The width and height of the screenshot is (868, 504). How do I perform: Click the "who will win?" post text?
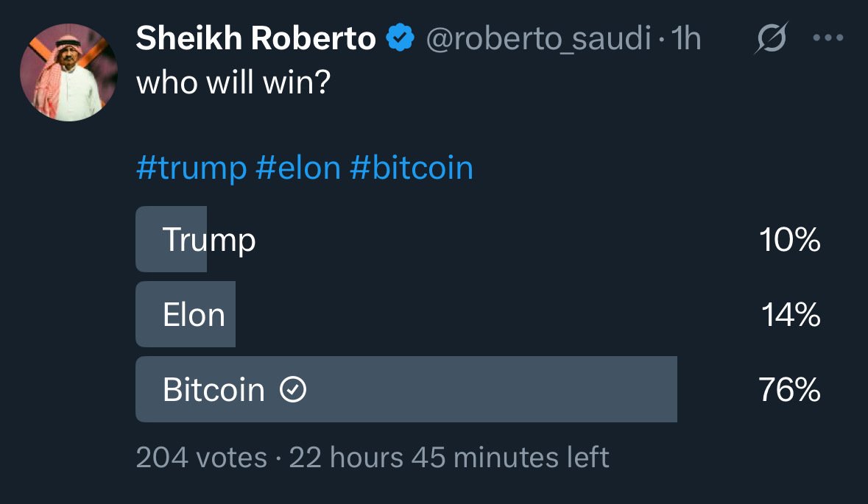point(233,82)
